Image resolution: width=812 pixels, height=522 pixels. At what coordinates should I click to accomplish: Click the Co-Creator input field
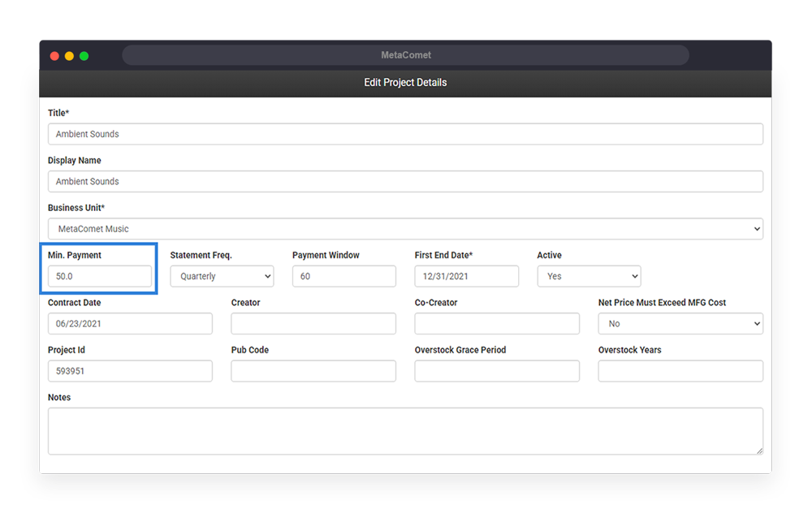click(x=497, y=324)
